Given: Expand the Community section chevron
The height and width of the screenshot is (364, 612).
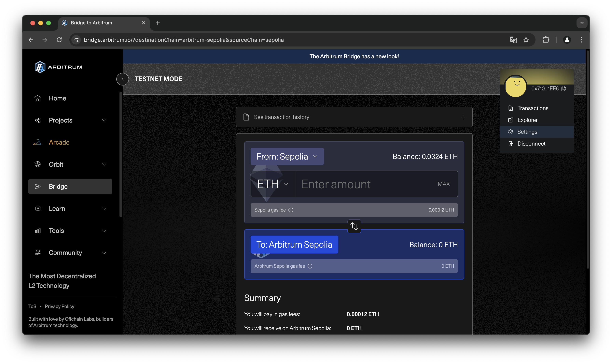Looking at the screenshot, I should [104, 253].
